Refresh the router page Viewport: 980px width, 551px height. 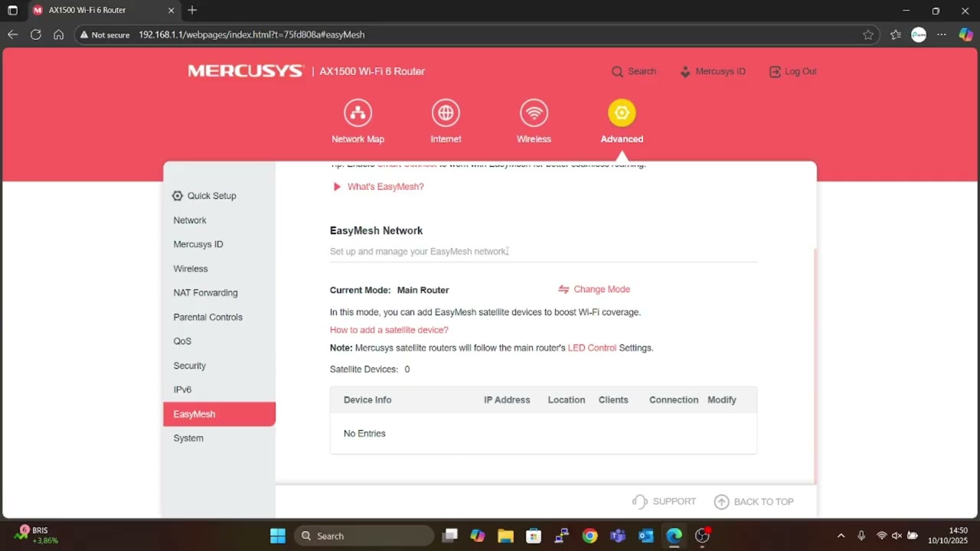(35, 34)
